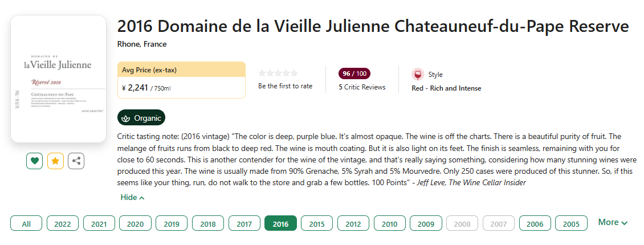Open the Avg Price (ex-tax) box

[181, 80]
